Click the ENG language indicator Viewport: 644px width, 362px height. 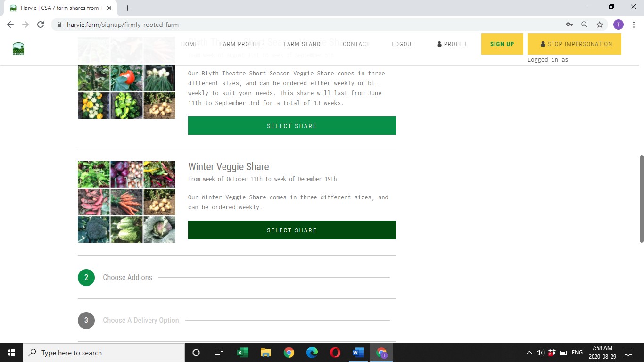tap(577, 353)
